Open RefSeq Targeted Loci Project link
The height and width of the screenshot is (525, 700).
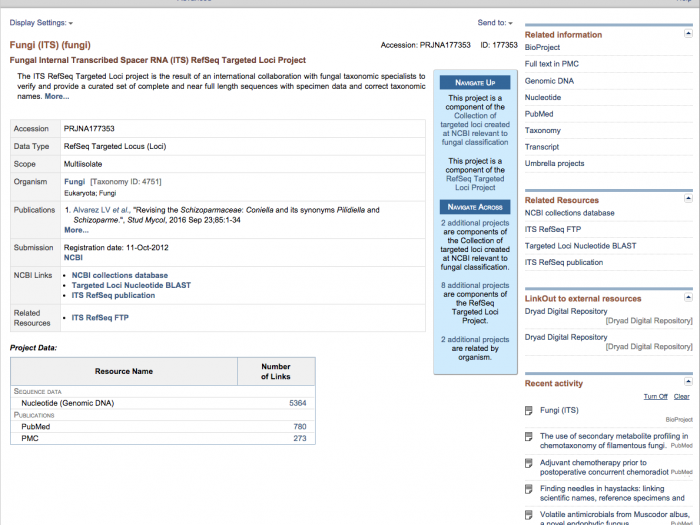click(x=475, y=183)
